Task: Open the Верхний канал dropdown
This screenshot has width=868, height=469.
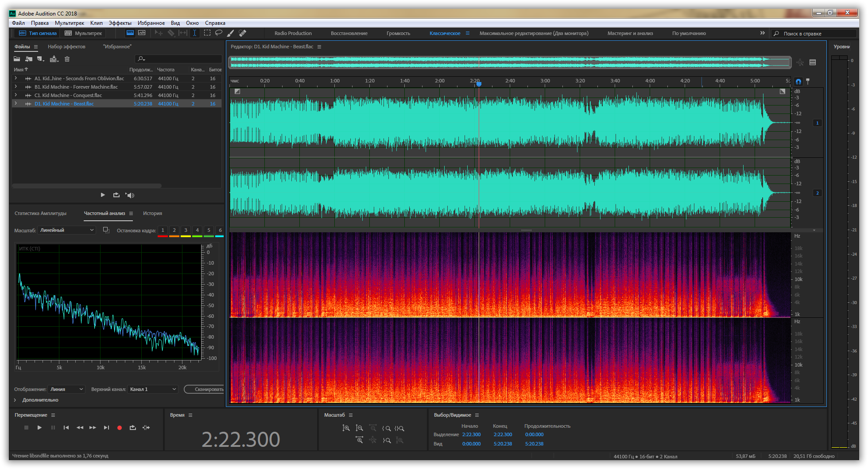Action: [153, 389]
